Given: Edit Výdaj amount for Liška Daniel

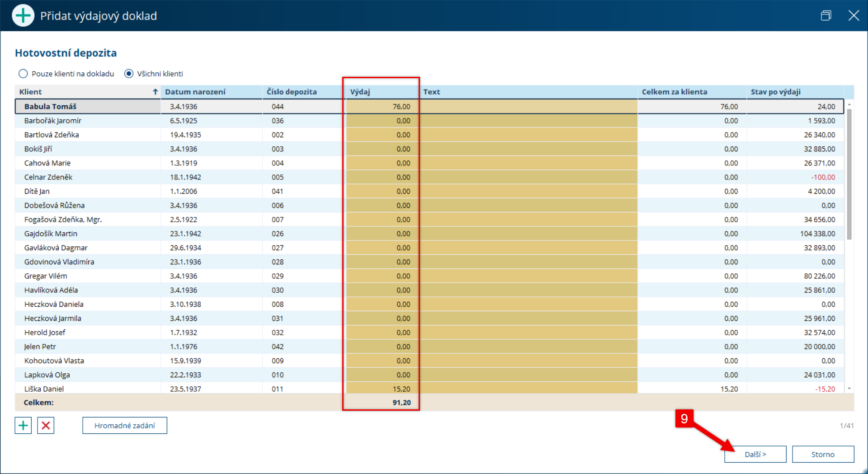Looking at the screenshot, I should (382, 389).
